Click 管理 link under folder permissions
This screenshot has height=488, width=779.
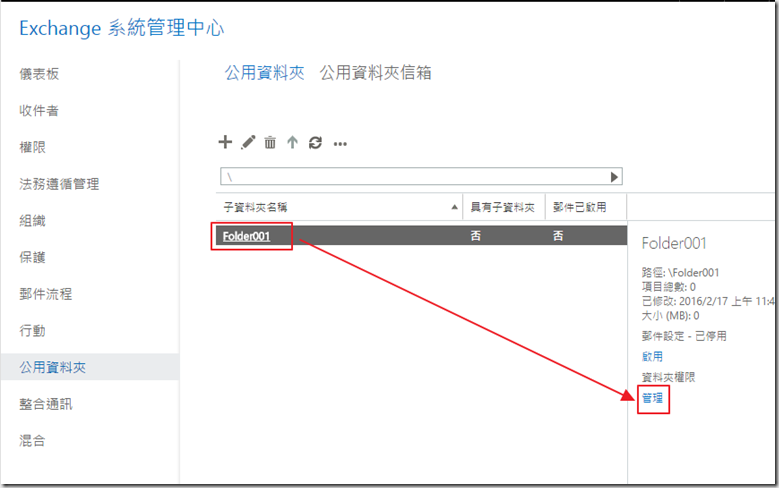click(652, 398)
